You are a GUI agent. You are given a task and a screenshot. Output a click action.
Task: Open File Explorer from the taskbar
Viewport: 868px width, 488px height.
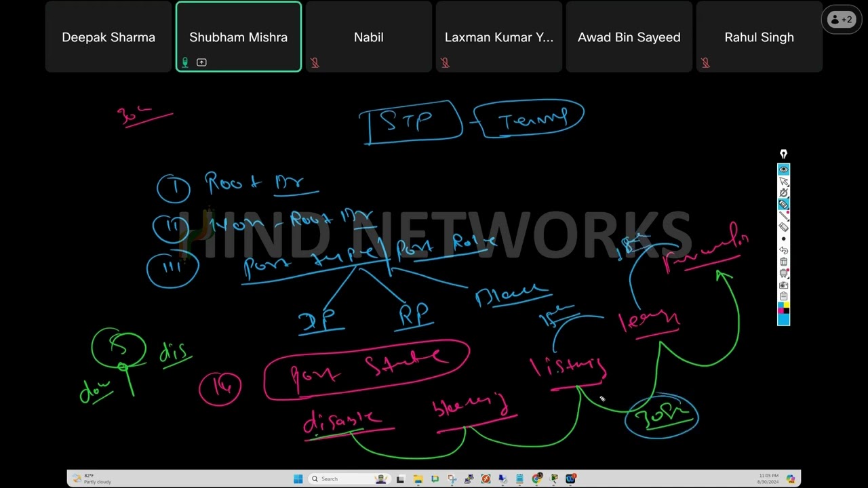coord(418,479)
